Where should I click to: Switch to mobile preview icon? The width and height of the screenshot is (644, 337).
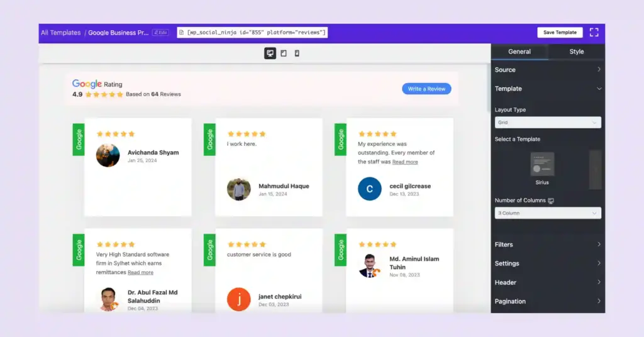[297, 53]
